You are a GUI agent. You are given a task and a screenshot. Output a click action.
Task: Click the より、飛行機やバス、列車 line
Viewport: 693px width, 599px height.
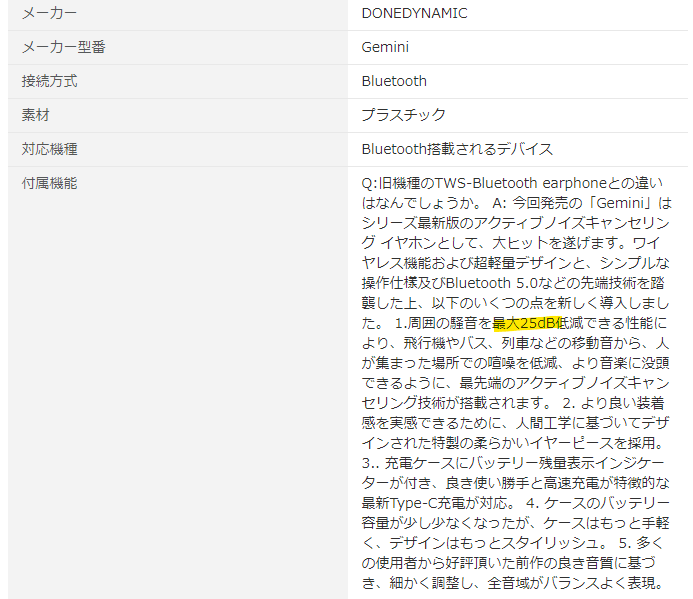coord(515,343)
